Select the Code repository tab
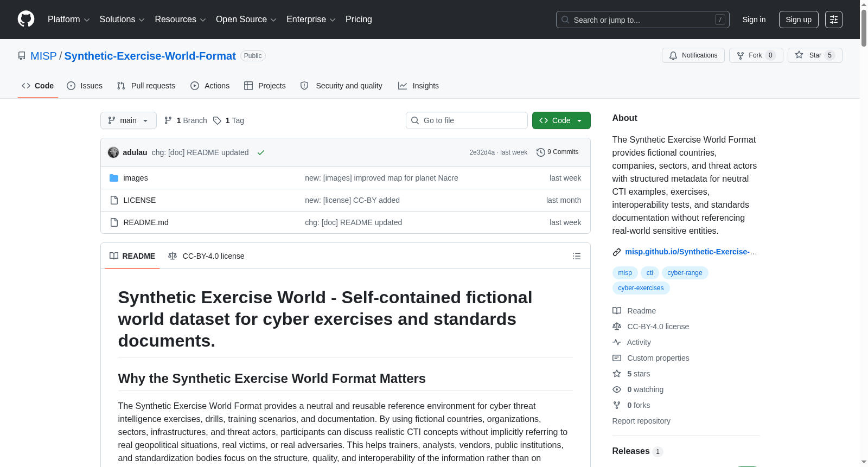The image size is (868, 467). 38,86
